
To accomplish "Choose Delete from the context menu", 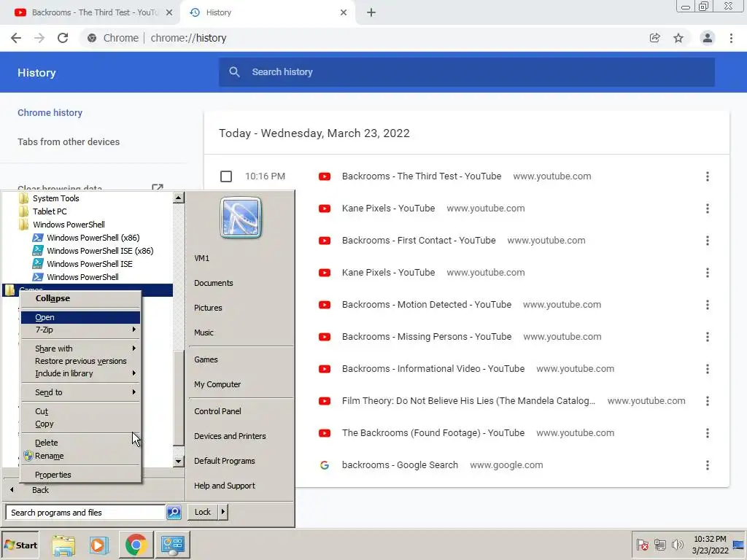I will (80, 443).
